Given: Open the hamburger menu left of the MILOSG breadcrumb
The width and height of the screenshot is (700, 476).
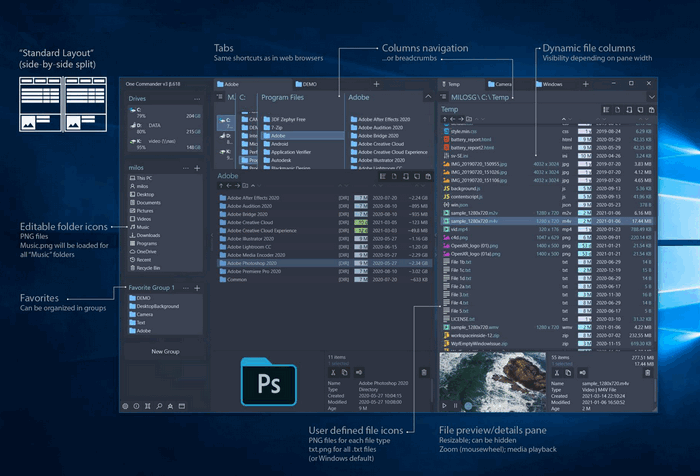Looking at the screenshot, I should 443,96.
